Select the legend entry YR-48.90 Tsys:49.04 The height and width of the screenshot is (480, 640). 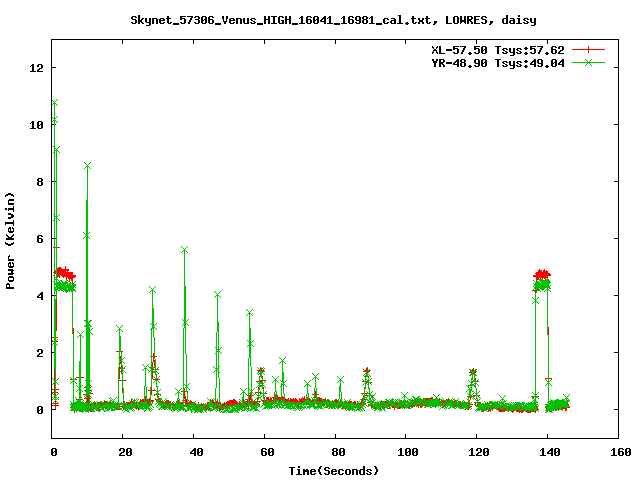(x=498, y=63)
